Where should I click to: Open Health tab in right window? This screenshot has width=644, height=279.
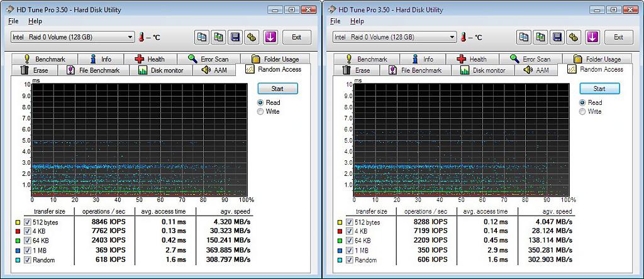coord(472,59)
